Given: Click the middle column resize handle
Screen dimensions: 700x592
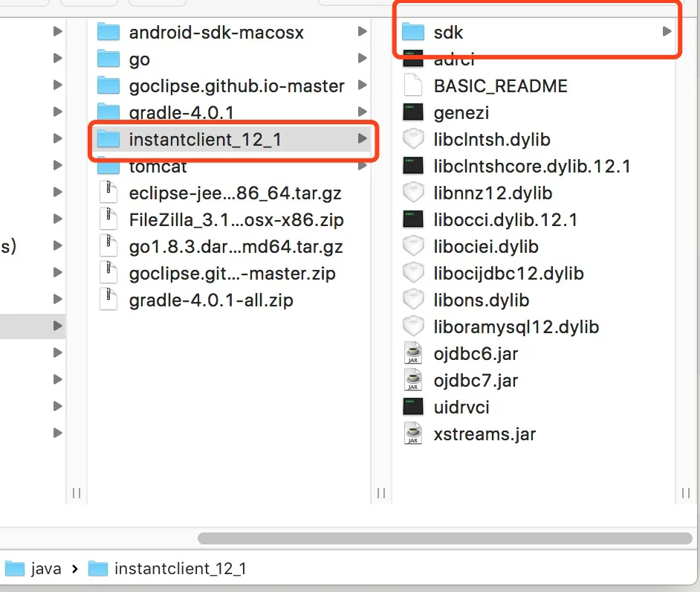Looking at the screenshot, I should (380, 493).
